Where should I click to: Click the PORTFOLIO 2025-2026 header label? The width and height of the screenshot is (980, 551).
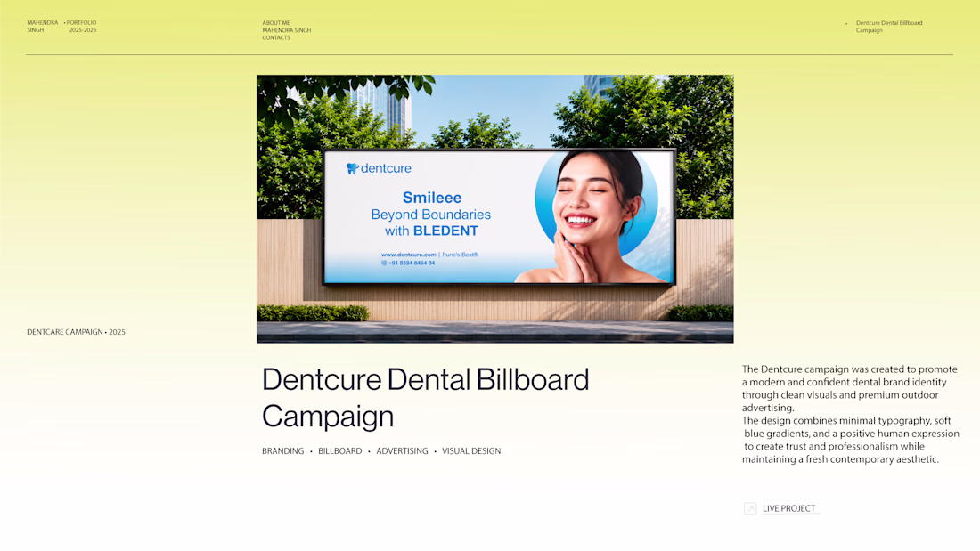82,26
